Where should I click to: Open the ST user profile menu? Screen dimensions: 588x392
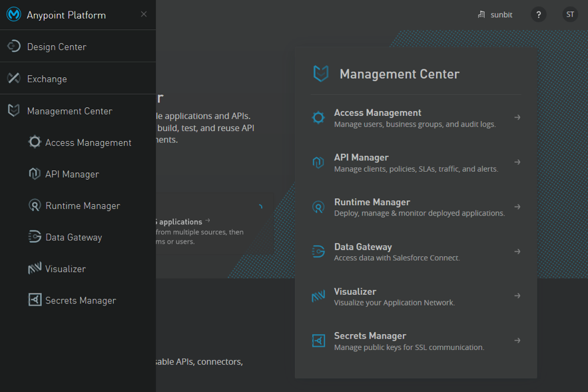pos(570,15)
